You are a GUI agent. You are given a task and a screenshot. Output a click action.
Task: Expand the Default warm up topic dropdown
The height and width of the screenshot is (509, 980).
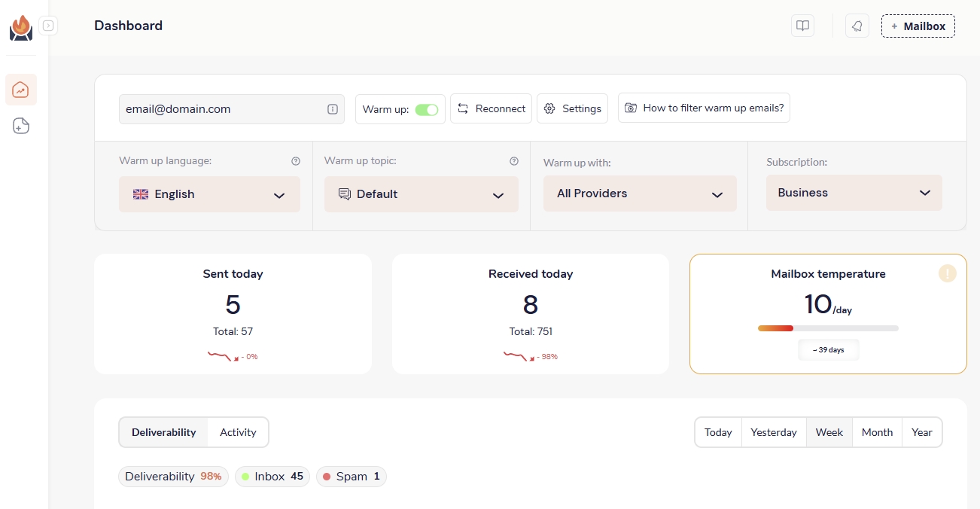421,194
